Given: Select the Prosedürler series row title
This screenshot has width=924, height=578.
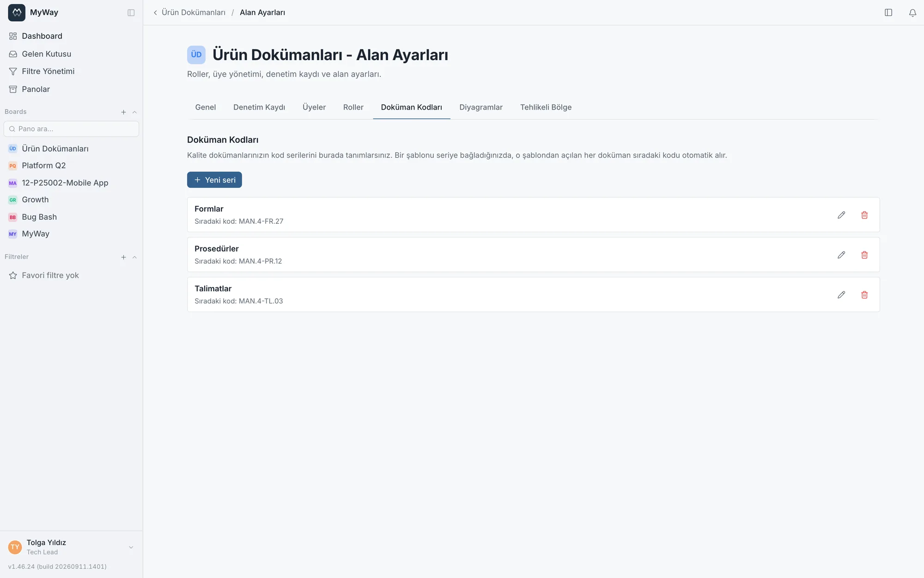Looking at the screenshot, I should (217, 249).
